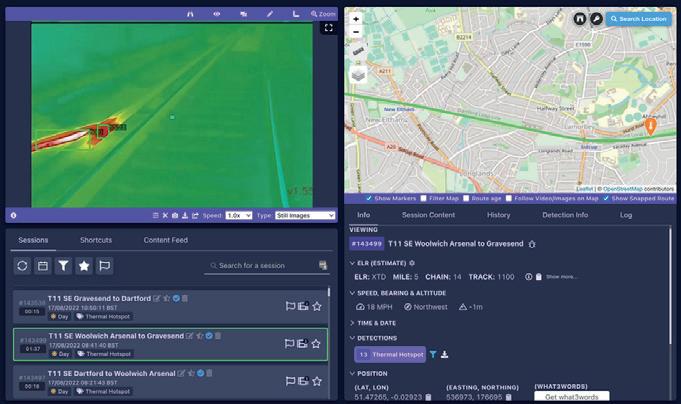Image resolution: width=681 pixels, height=404 pixels.
Task: Enter fullscreen for the thermal image
Action: pyautogui.click(x=329, y=28)
